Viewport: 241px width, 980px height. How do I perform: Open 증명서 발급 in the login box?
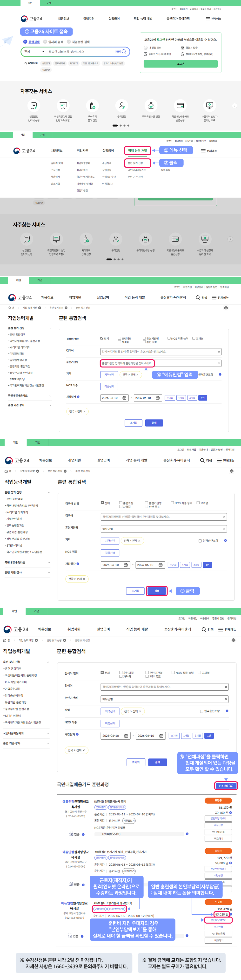[x=189, y=48]
